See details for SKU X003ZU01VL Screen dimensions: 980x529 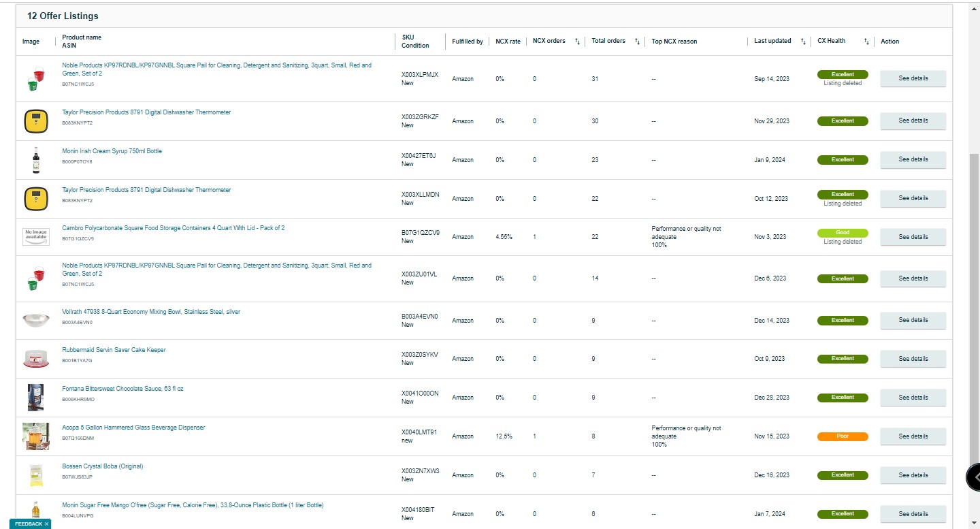click(913, 278)
